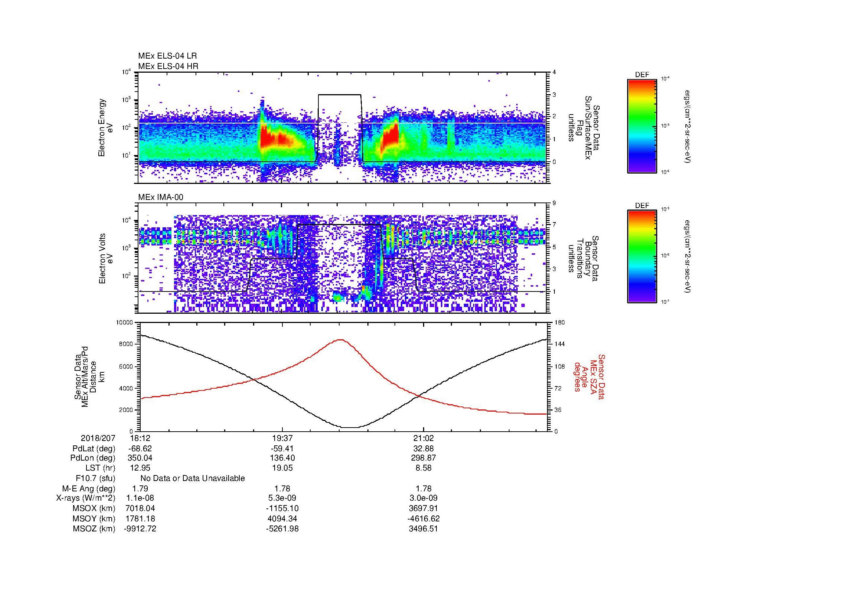This screenshot has height=613, width=868.
Task: Click the 'Electron Volts eV' axis label
Action: point(106,258)
